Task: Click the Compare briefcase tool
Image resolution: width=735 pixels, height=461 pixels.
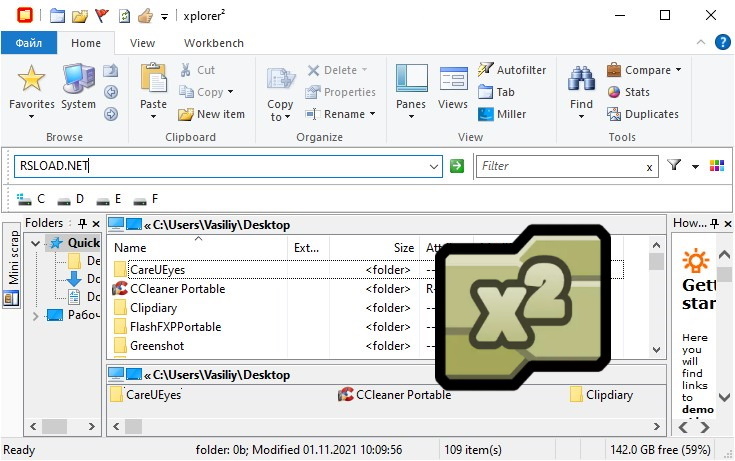Action: (x=638, y=70)
